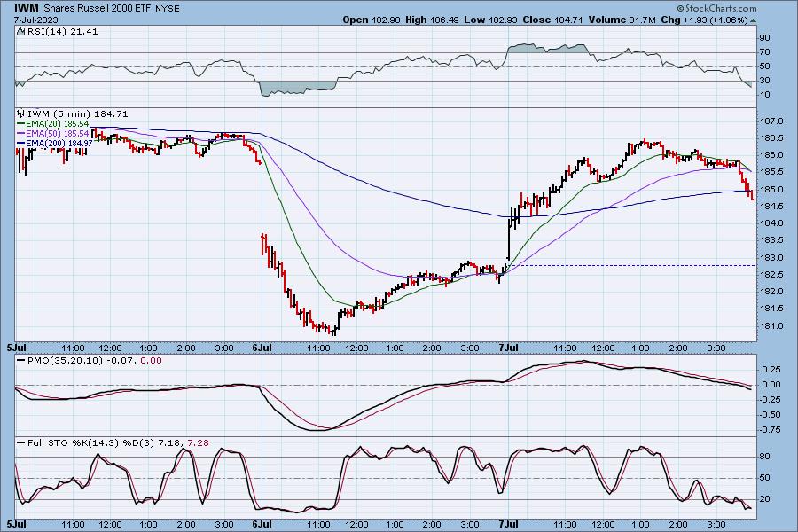Click the Low 182.93 value
The width and height of the screenshot is (798, 532).
[x=490, y=20]
